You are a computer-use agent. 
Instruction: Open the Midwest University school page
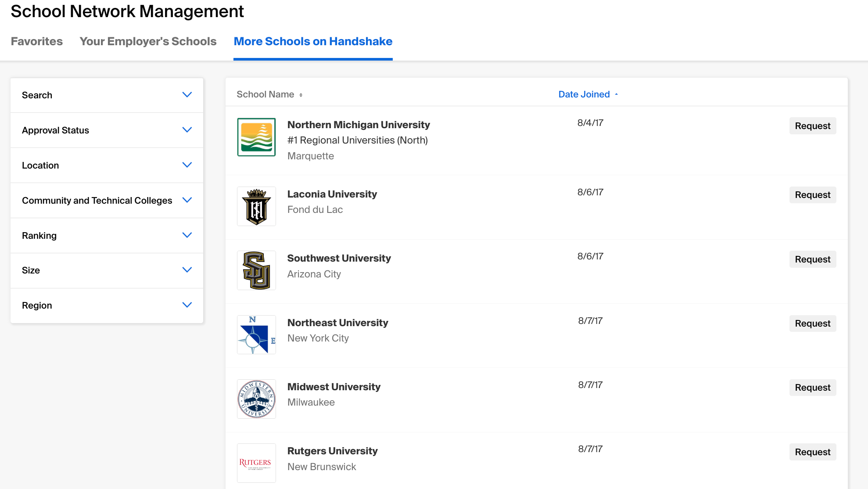point(334,387)
